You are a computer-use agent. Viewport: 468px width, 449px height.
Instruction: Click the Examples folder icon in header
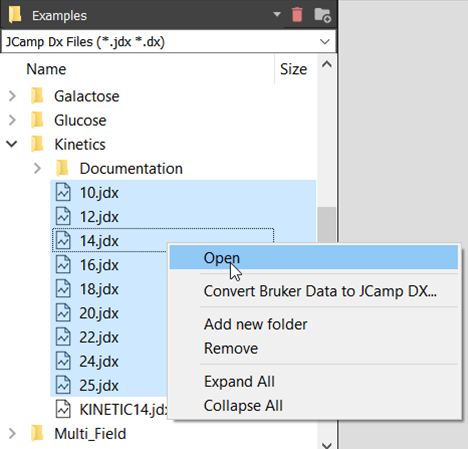click(x=15, y=15)
